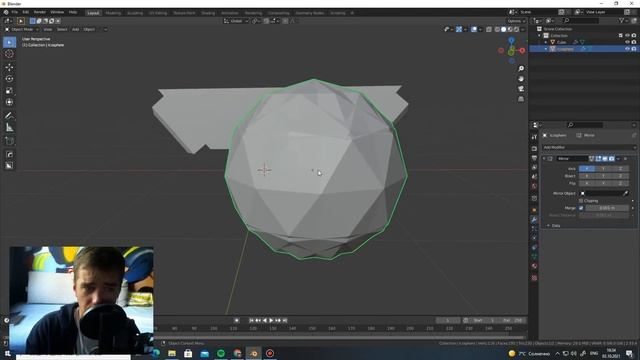Viewport: 640px width, 360px height.
Task: Switch to solid viewport shading
Action: (x=503, y=29)
